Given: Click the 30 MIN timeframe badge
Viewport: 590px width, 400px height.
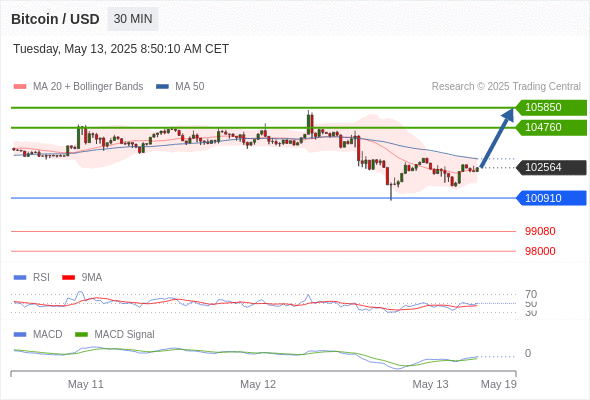Looking at the screenshot, I should coord(133,19).
